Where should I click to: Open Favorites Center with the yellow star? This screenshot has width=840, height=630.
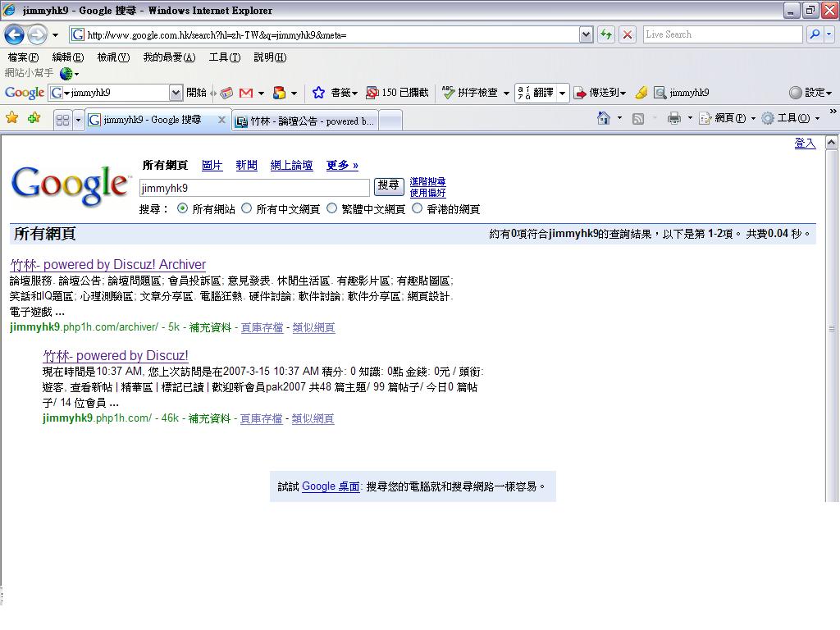[x=11, y=118]
